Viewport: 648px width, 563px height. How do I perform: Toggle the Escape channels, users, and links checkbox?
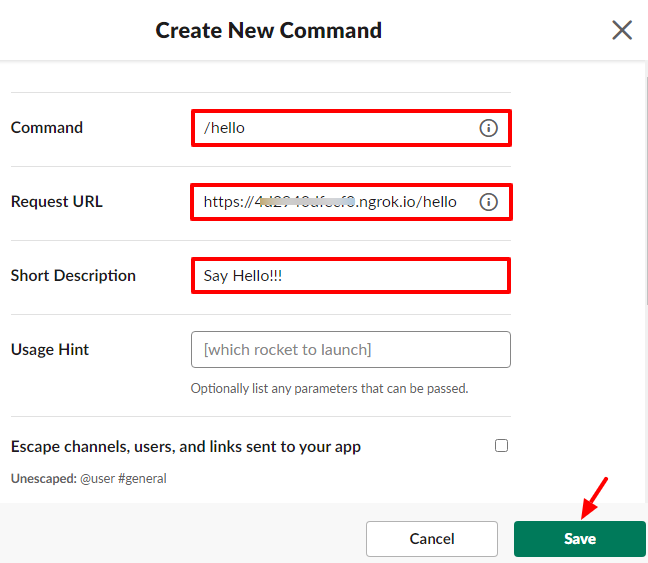tap(501, 446)
